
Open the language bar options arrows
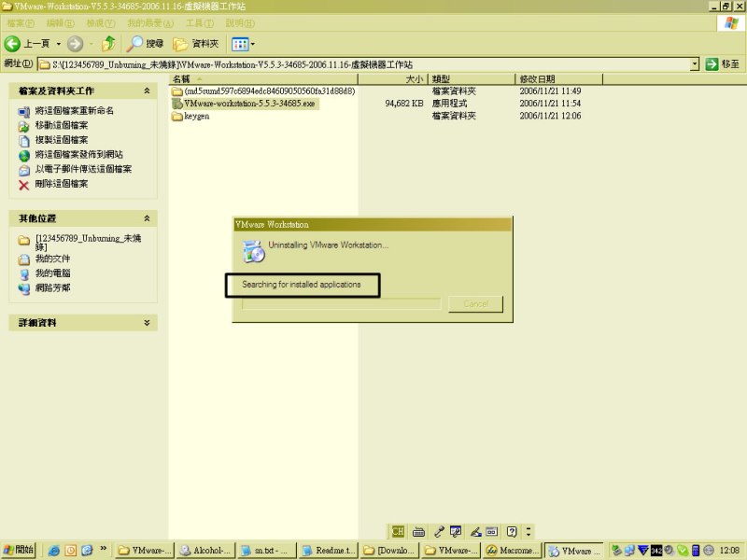tap(529, 531)
